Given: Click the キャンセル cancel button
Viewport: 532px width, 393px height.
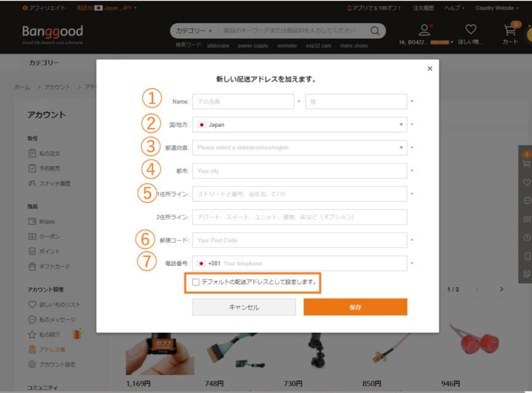Looking at the screenshot, I should (244, 307).
